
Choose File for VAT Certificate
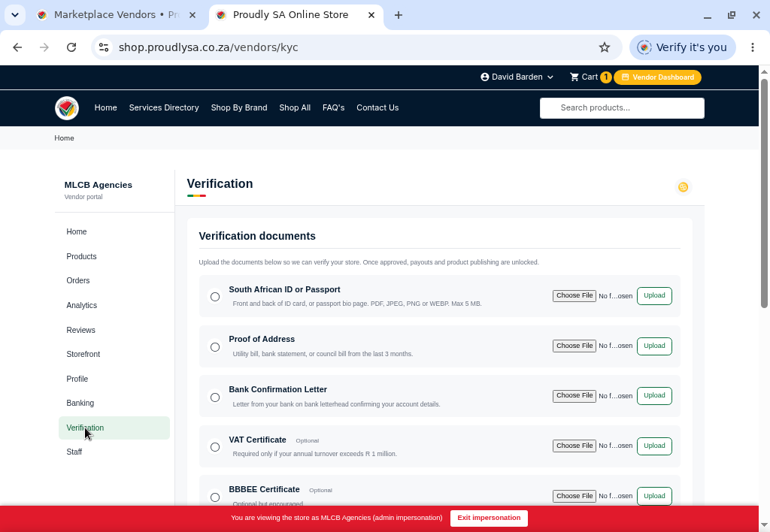tap(574, 446)
